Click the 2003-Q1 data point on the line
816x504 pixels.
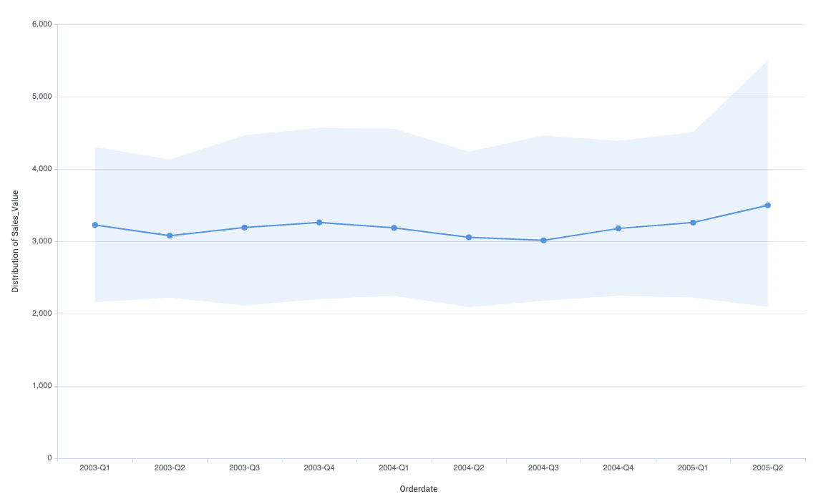tap(95, 225)
